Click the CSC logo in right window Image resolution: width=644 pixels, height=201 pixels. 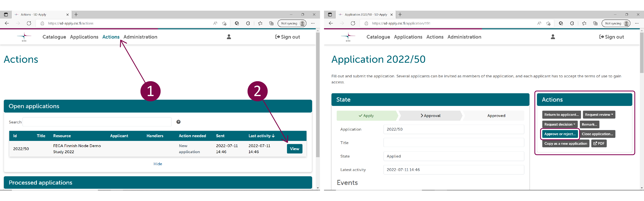tap(348, 37)
